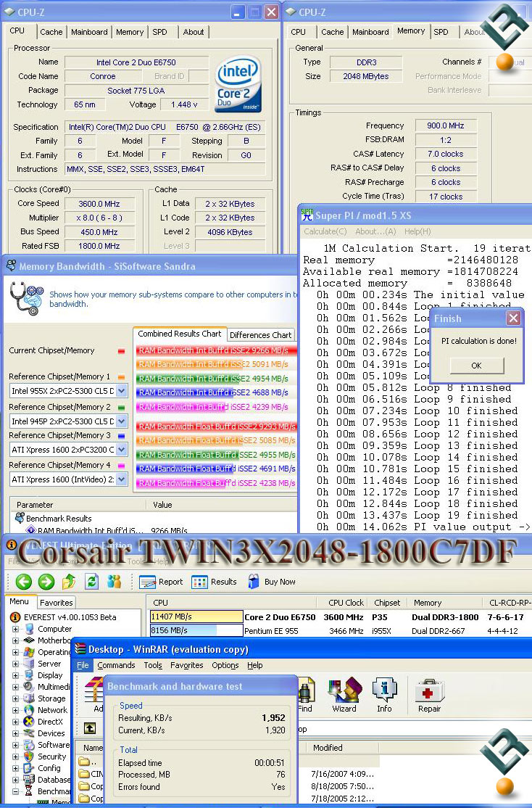Image resolution: width=532 pixels, height=808 pixels.
Task: Open Differences Chart tab in Sandra
Action: (x=261, y=335)
